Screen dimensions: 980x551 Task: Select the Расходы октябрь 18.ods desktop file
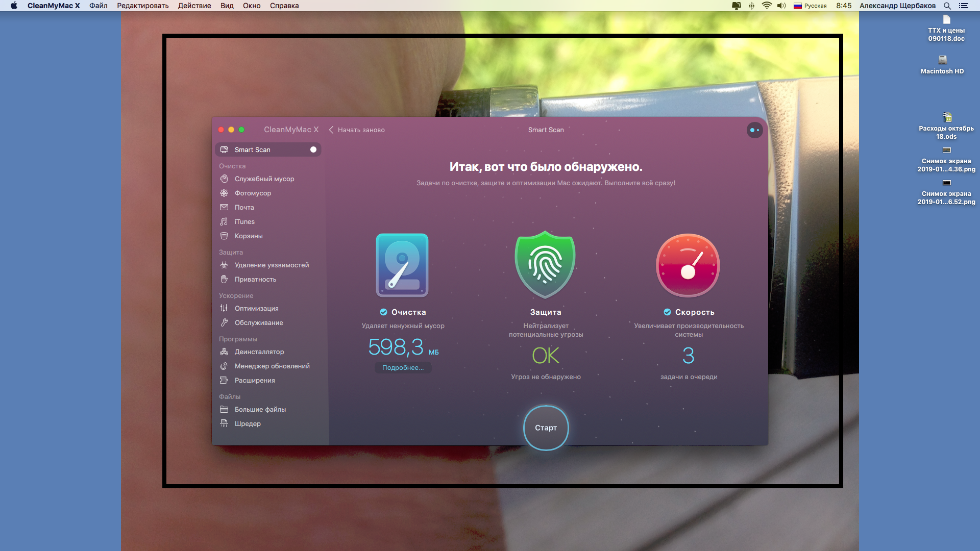pyautogui.click(x=946, y=127)
